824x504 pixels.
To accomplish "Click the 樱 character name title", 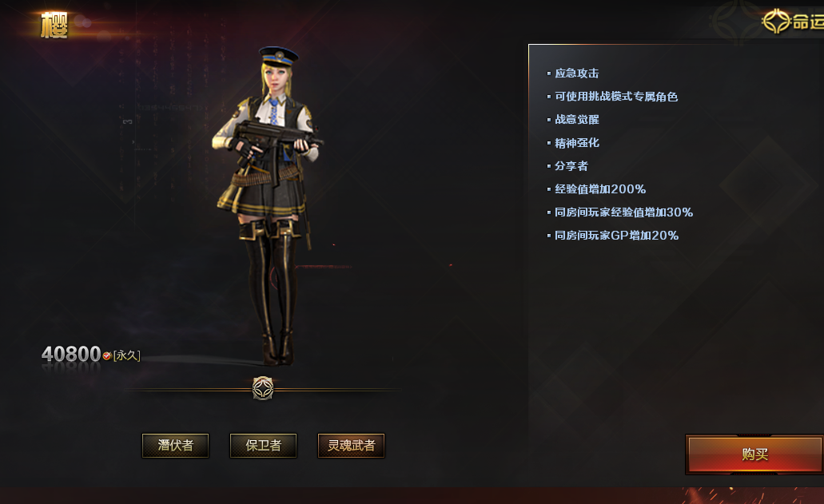I will 54,26.
